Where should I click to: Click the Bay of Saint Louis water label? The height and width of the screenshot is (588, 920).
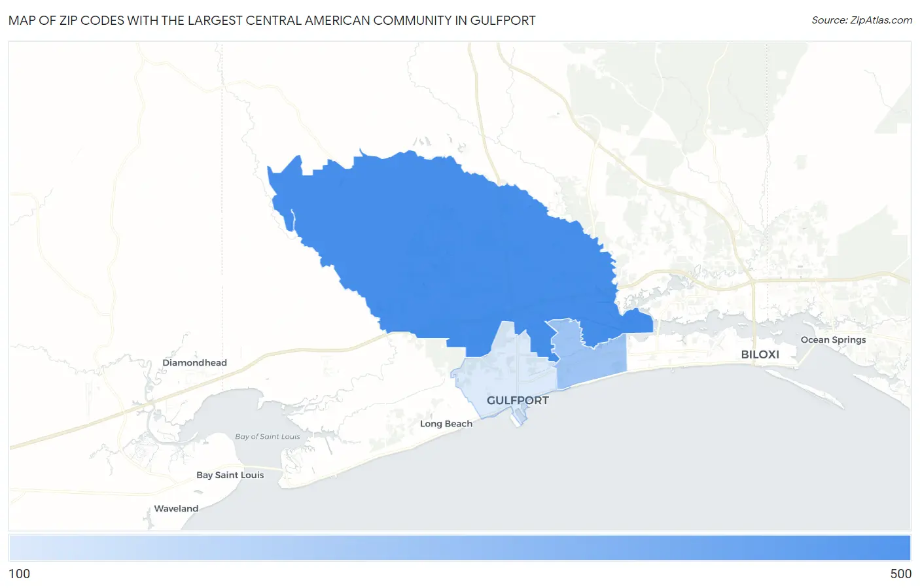268,436
